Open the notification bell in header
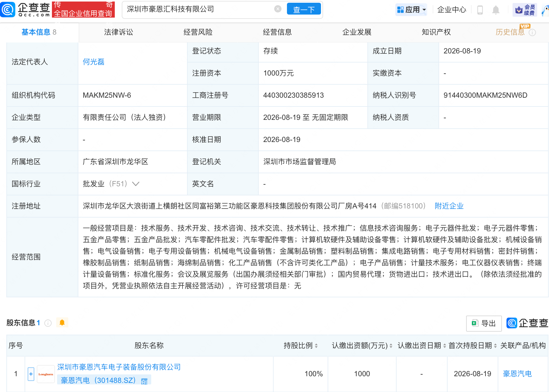The image size is (549, 392). coord(496,10)
